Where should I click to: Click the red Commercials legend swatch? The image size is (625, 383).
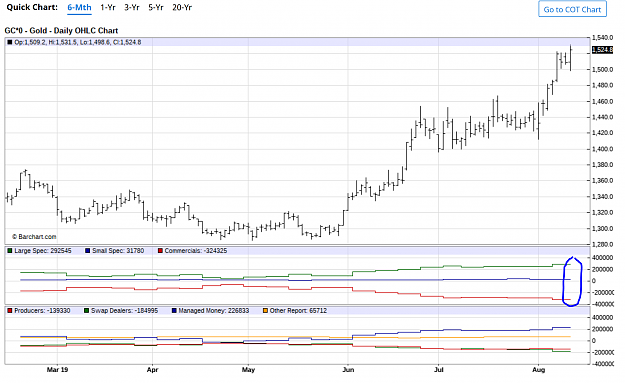point(160,251)
